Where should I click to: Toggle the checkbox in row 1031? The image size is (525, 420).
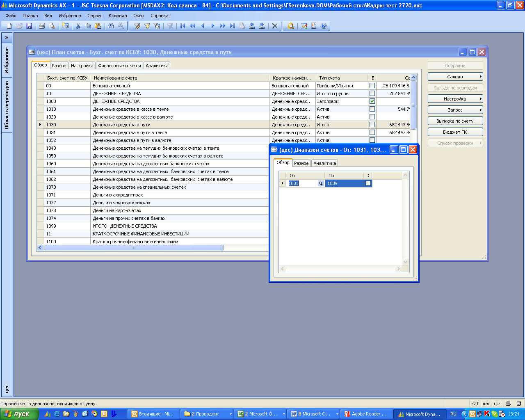coord(372,132)
